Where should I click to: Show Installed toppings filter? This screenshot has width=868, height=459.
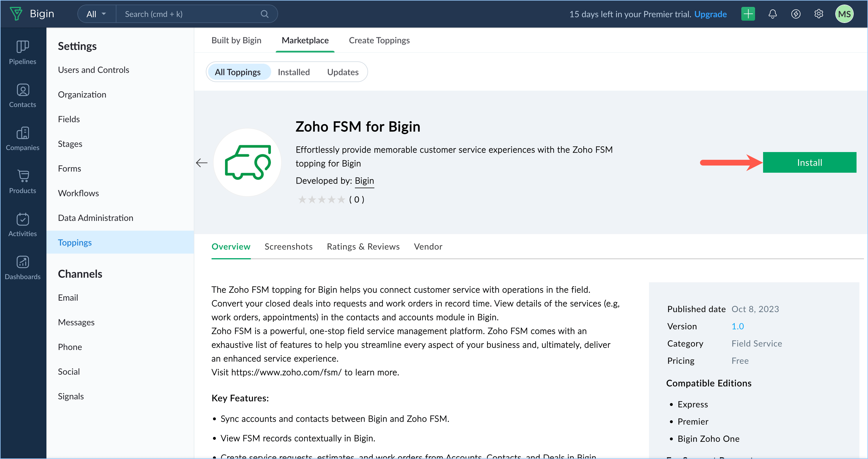point(294,72)
